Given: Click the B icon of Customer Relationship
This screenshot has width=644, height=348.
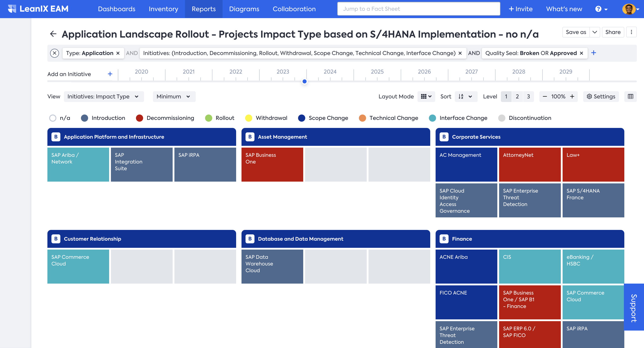Looking at the screenshot, I should (x=56, y=239).
